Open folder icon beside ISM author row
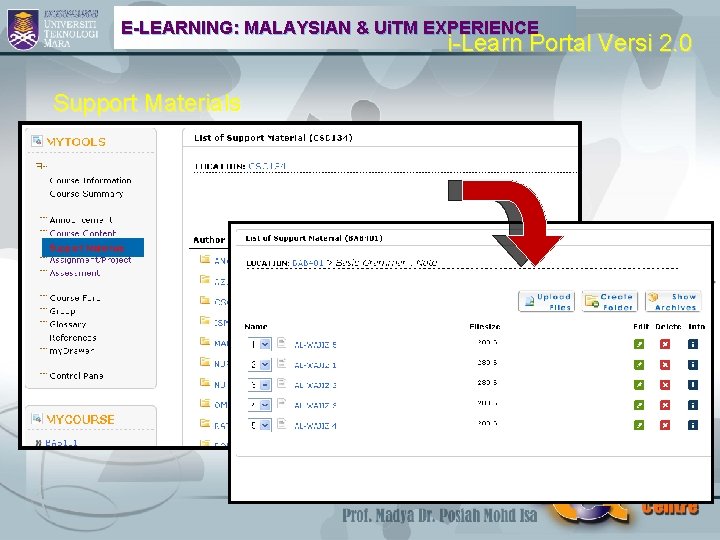The height and width of the screenshot is (540, 720). (x=205, y=321)
